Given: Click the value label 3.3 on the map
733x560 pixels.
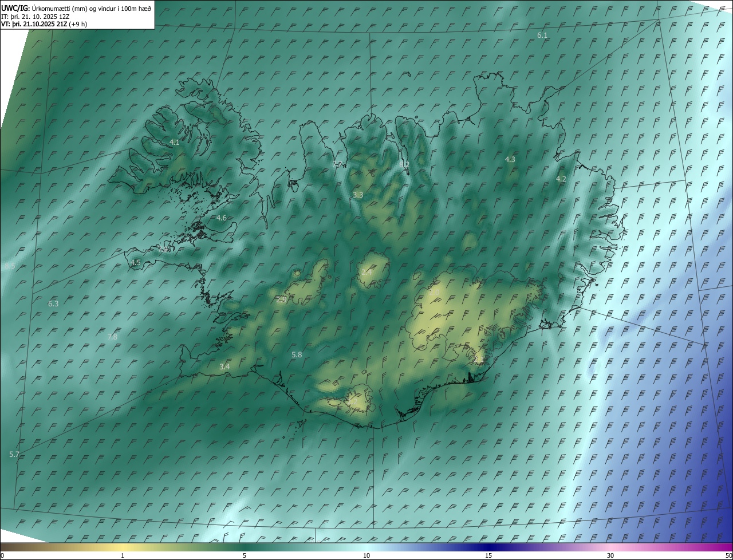Looking at the screenshot, I should pyautogui.click(x=358, y=195).
